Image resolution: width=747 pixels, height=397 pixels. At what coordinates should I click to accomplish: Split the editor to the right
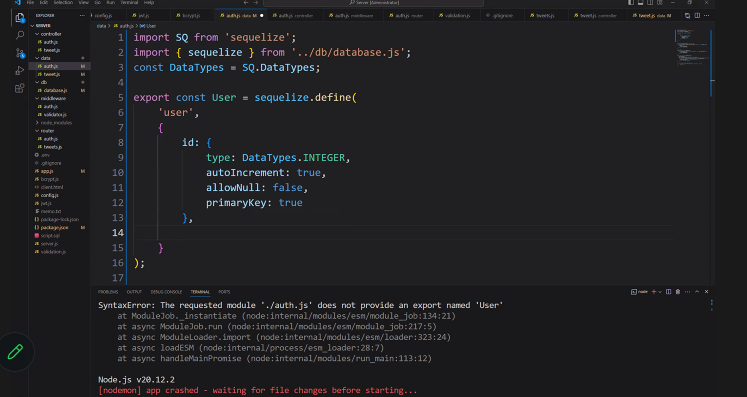point(697,16)
